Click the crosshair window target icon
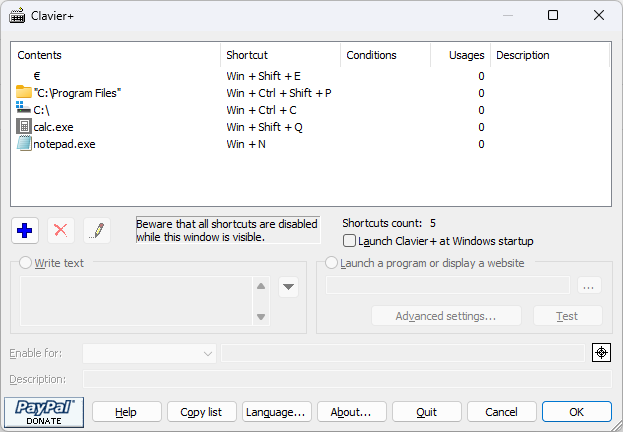The height and width of the screenshot is (432, 623). click(x=600, y=352)
